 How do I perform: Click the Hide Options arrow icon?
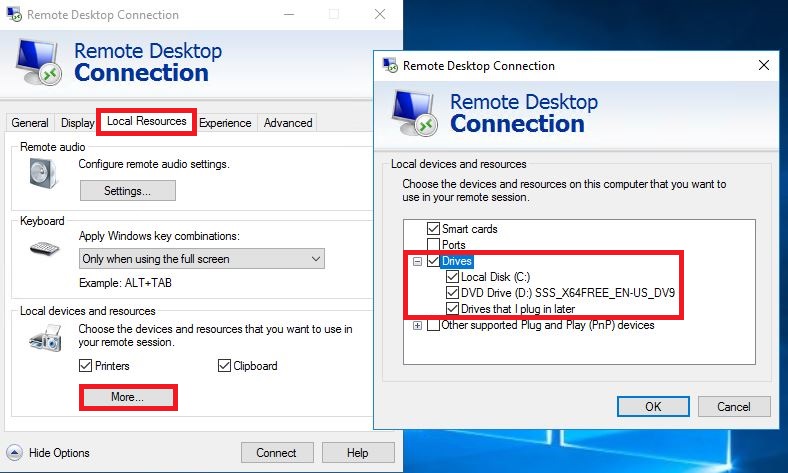(15, 453)
